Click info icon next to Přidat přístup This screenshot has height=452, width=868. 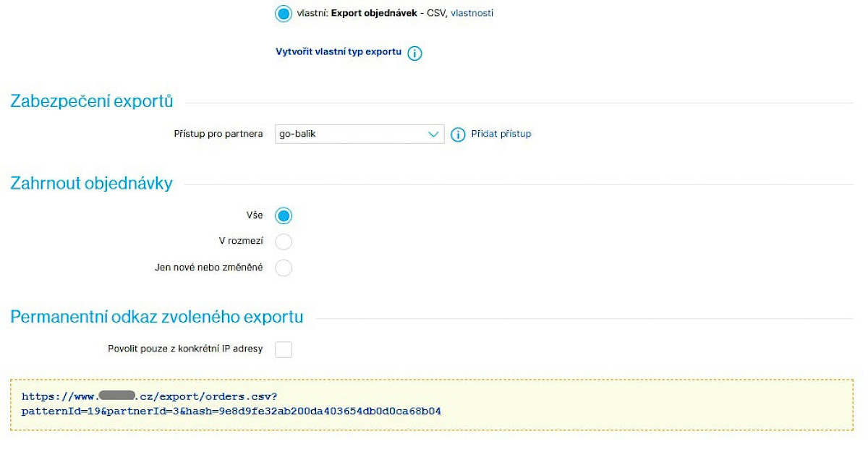(458, 135)
